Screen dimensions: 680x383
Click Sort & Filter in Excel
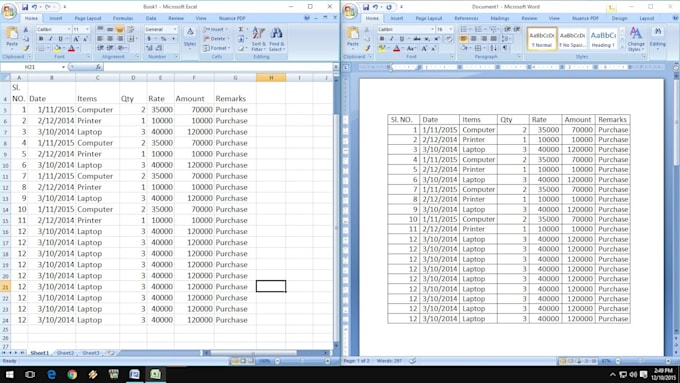[258, 39]
